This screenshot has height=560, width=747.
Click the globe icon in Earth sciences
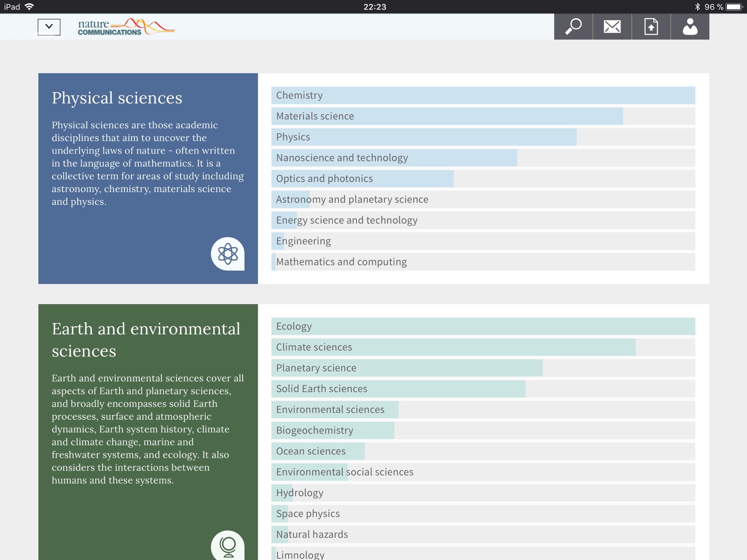coord(228,546)
